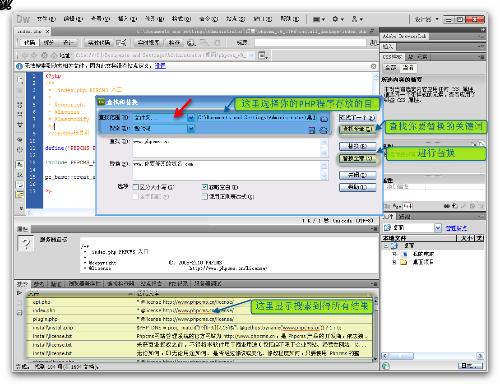Click the 查找下一个 Find Next button
The image size is (500, 384).
[x=357, y=117]
